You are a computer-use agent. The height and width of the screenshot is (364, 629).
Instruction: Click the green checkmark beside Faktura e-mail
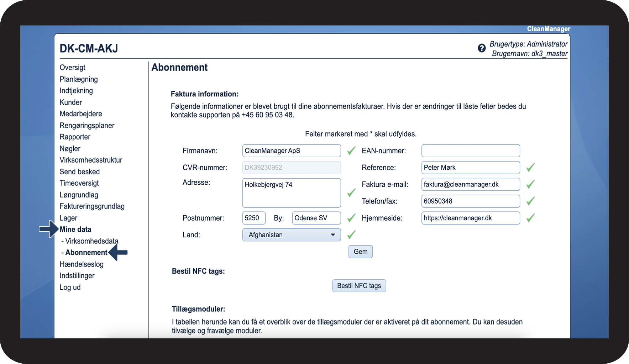pyautogui.click(x=530, y=184)
